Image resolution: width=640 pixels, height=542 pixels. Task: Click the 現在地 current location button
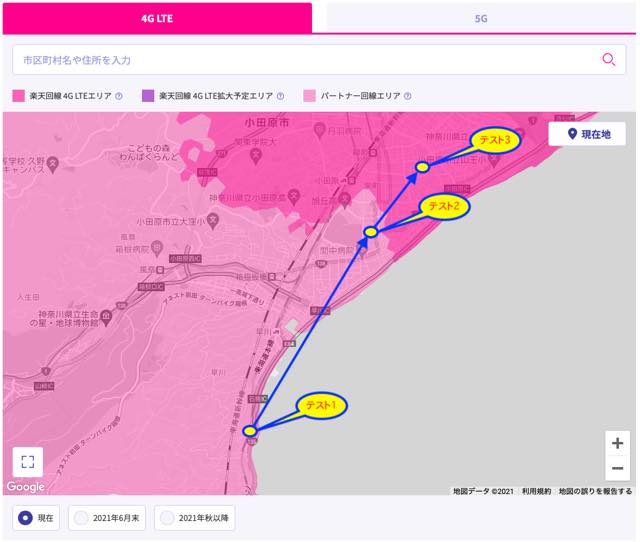[587, 134]
